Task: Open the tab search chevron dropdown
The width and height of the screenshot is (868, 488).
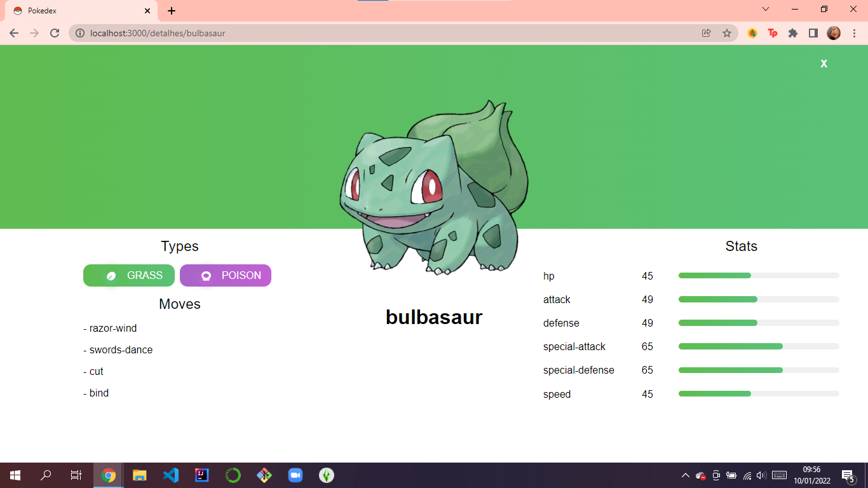Action: coord(765,10)
